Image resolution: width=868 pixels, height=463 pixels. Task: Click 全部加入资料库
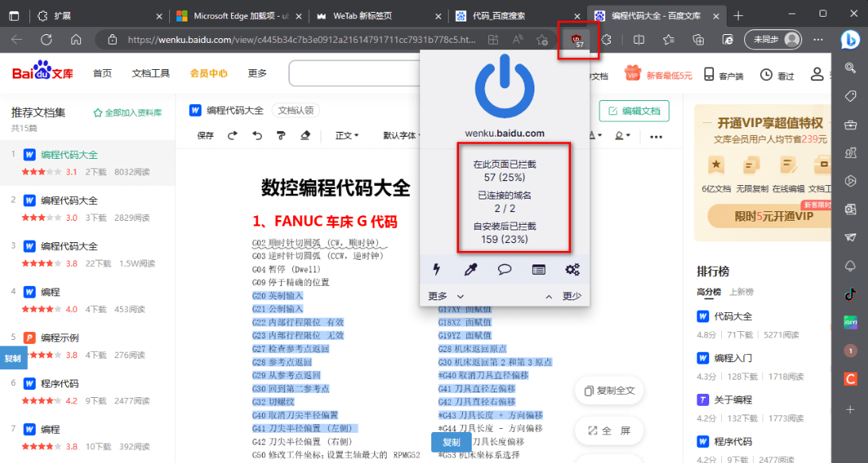click(127, 113)
